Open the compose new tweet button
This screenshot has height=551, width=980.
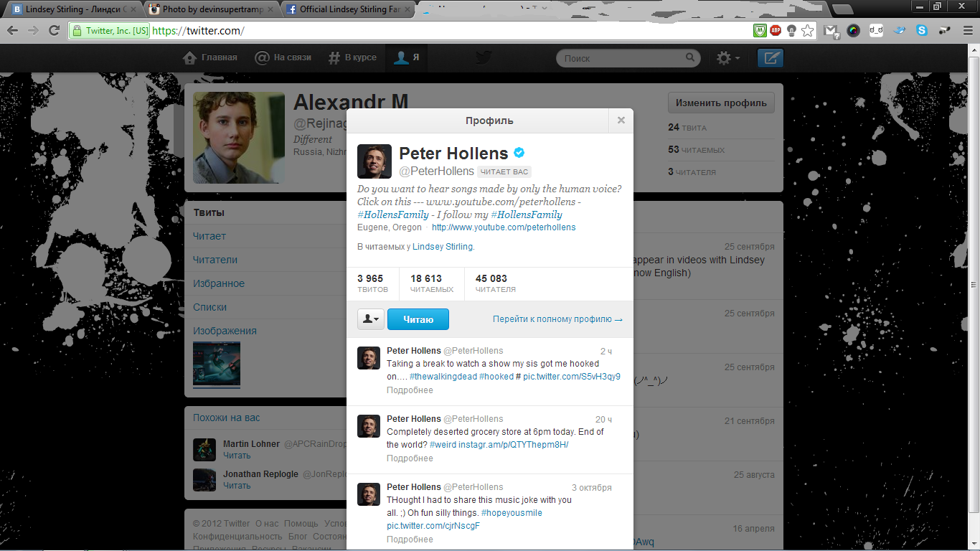click(771, 58)
